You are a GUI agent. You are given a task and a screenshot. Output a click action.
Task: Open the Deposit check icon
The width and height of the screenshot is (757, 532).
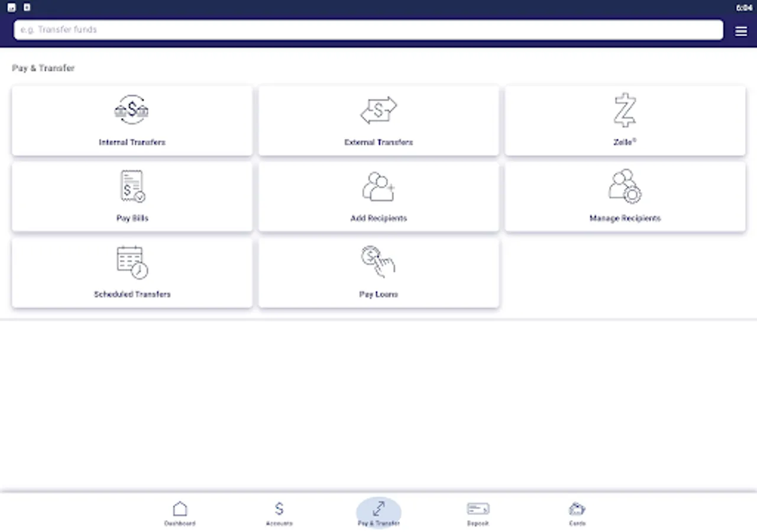click(x=478, y=508)
